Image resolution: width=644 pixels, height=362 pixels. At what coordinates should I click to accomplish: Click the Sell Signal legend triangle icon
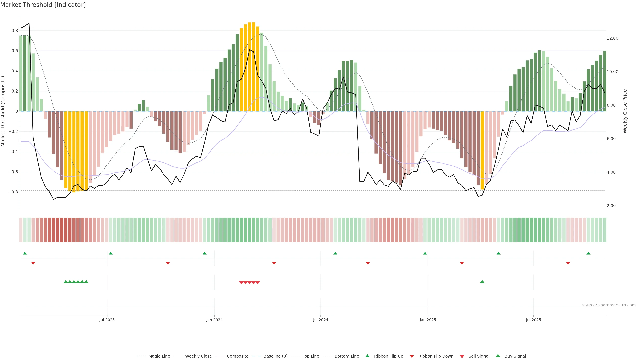pyautogui.click(x=462, y=356)
